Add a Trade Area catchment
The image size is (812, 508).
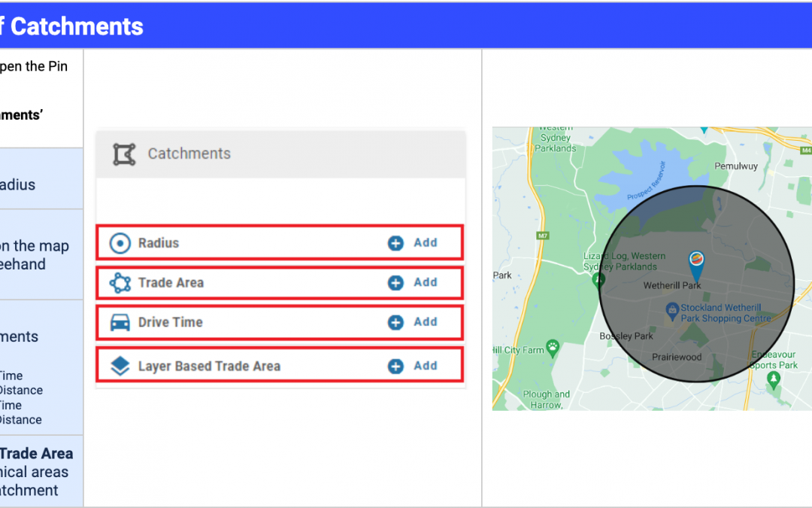[x=425, y=282]
